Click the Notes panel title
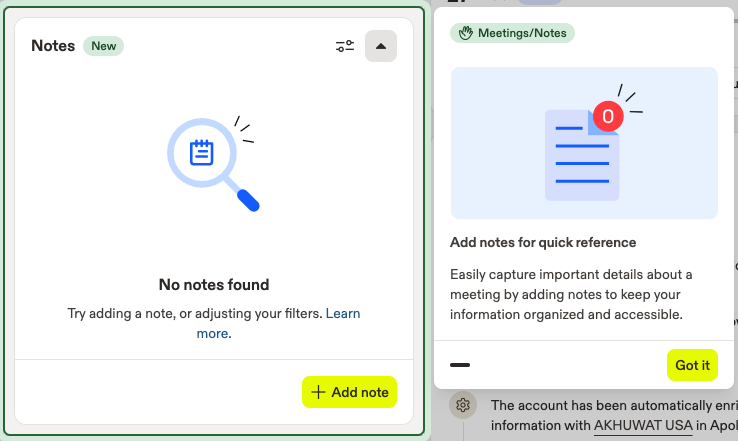Viewport: 738px width, 441px height. 53,46
